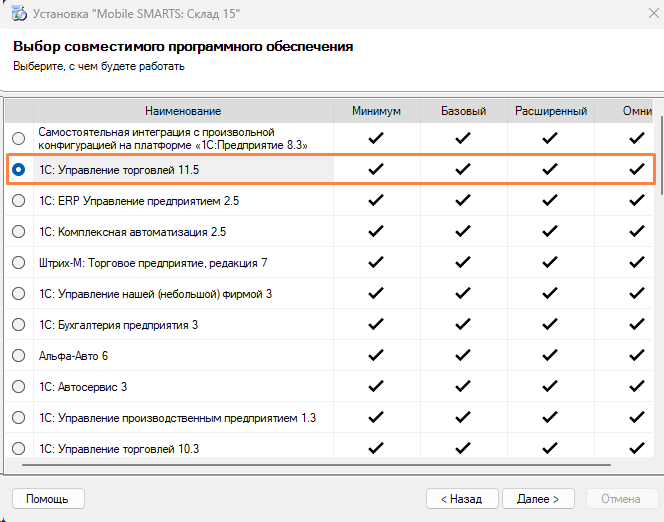Select the Штрих-М: Торговое предприятие radio button
664x522 pixels.
[19, 263]
